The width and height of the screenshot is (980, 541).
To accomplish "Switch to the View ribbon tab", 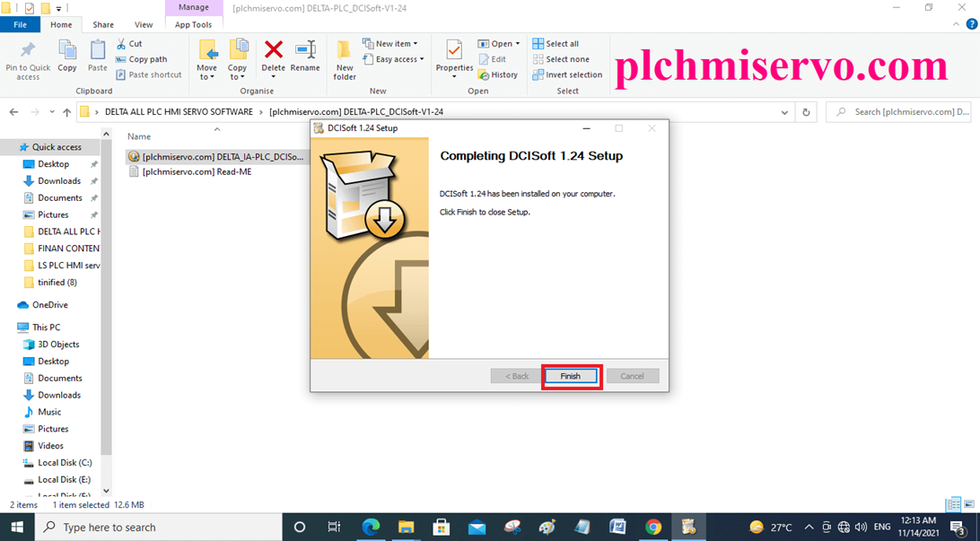I will pos(143,25).
